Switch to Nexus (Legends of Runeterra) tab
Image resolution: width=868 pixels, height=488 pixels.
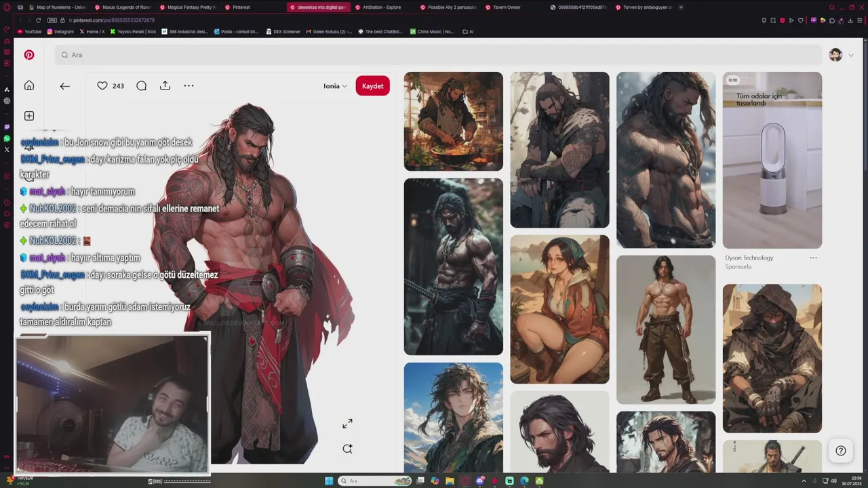pyautogui.click(x=122, y=7)
